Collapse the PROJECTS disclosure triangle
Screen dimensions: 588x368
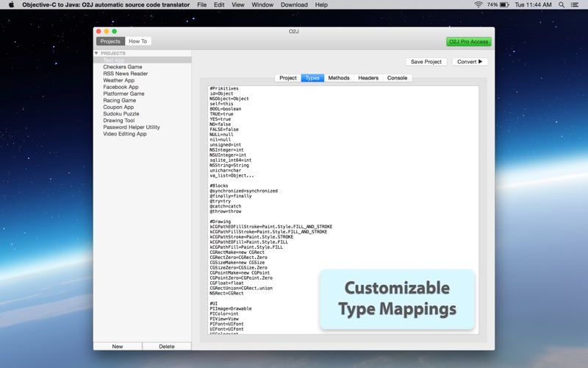click(x=96, y=53)
